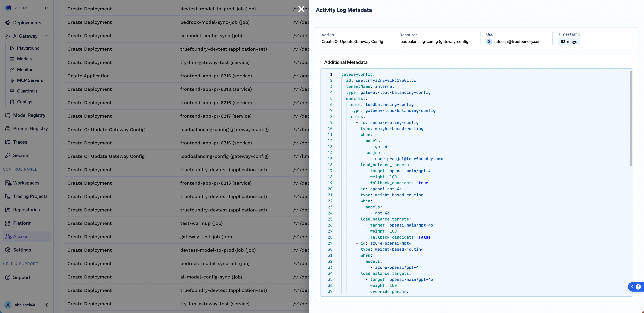The width and height of the screenshot is (644, 313).
Task: Open the MCP Servers icon
Action: 12,80
